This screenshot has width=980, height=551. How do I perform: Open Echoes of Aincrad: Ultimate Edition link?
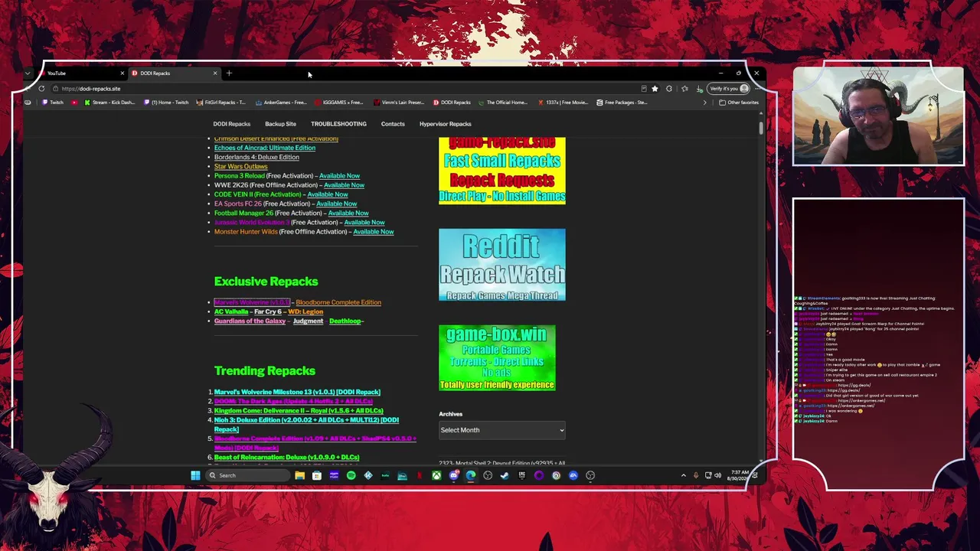coord(265,148)
